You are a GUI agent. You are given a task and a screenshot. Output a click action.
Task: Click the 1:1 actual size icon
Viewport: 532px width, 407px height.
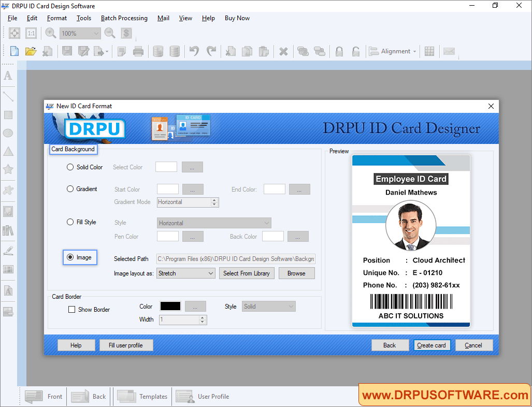point(31,33)
